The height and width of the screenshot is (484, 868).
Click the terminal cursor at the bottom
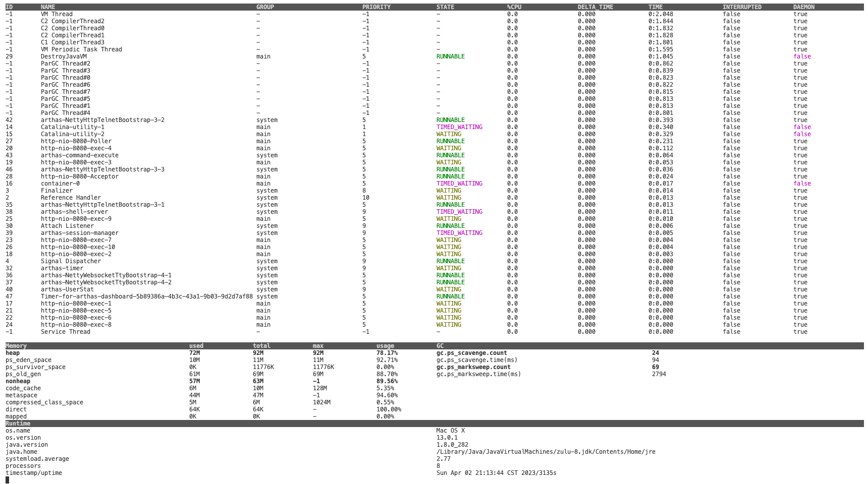coord(8,480)
